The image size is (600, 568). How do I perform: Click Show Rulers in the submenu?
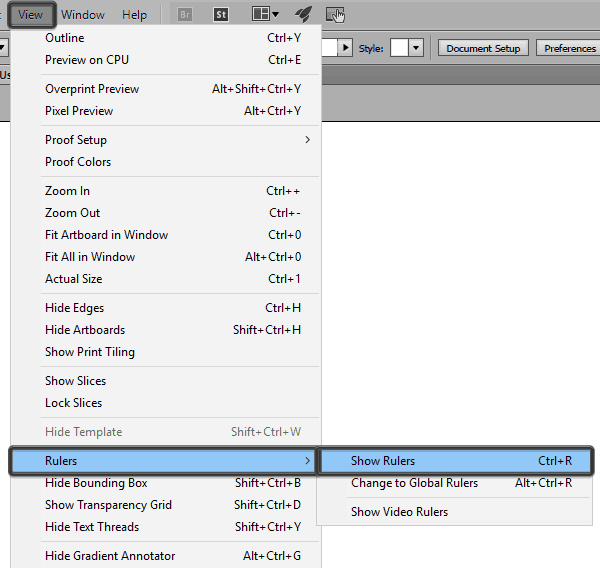pyautogui.click(x=455, y=461)
